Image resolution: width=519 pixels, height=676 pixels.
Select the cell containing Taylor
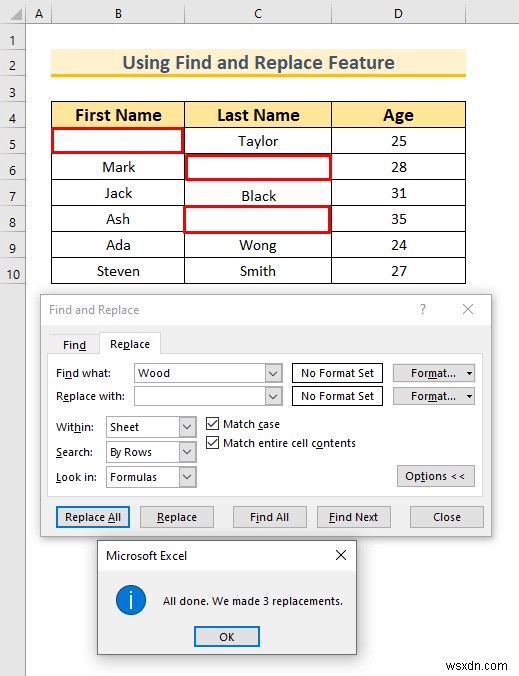tap(258, 141)
